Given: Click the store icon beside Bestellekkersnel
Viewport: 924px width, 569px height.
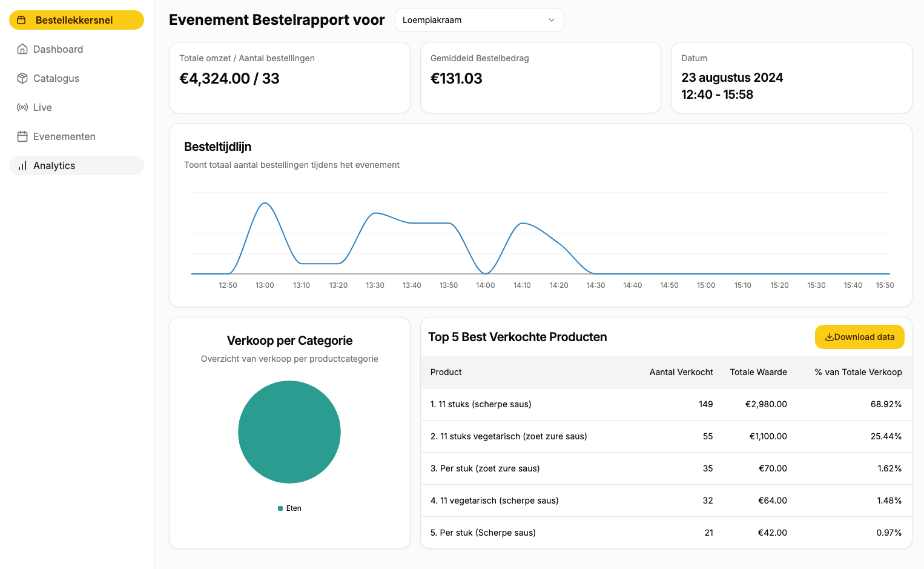Looking at the screenshot, I should pos(21,19).
